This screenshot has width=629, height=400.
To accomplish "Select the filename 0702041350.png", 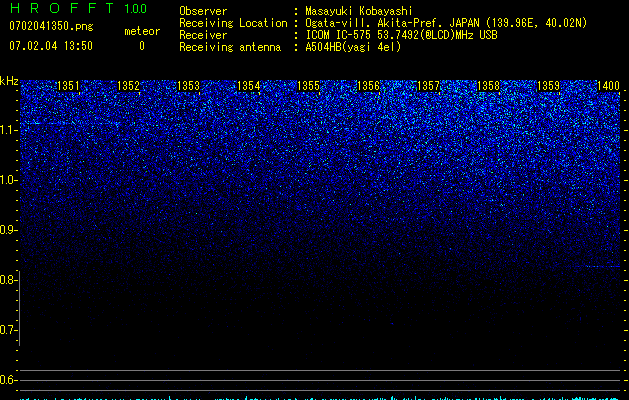I will tap(51, 26).
